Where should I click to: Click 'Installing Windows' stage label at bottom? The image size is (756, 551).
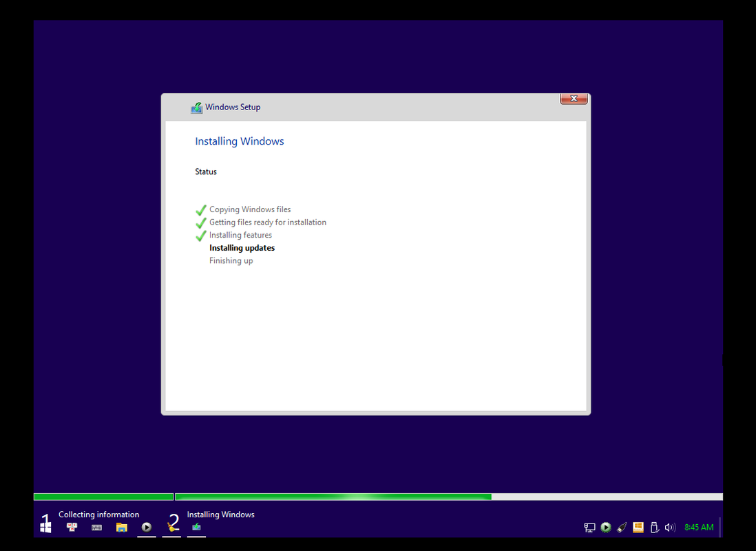(x=221, y=514)
